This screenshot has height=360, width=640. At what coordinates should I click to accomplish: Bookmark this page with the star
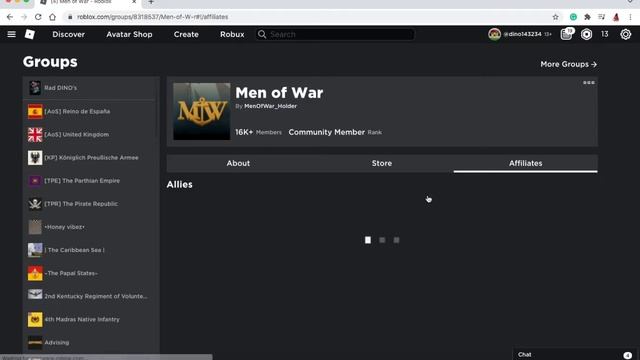556,17
